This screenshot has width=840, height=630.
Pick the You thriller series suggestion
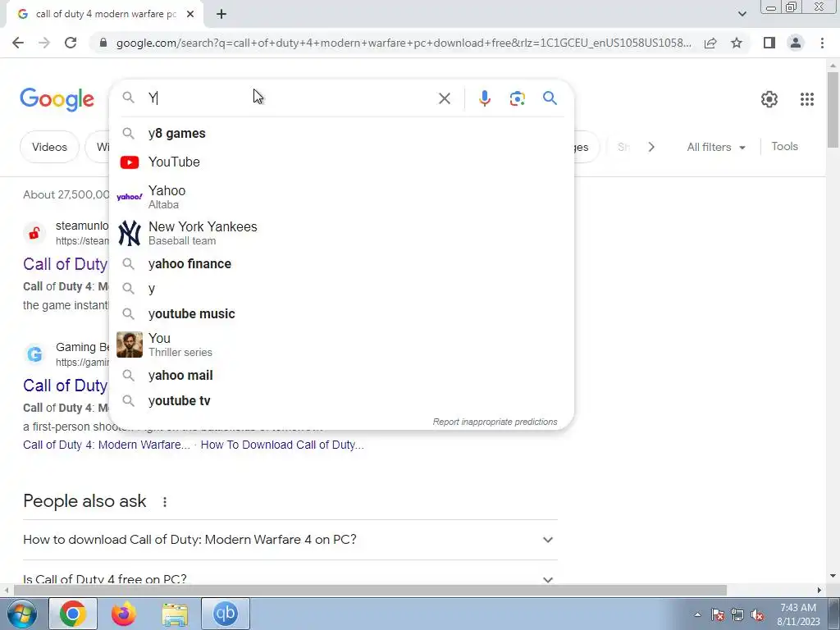pyautogui.click(x=341, y=345)
